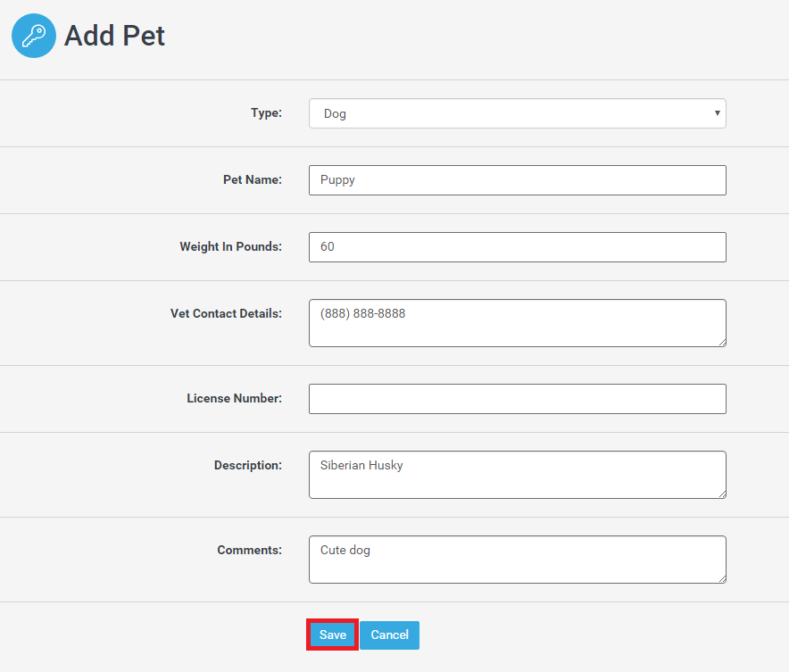Click the Comments box reading Cute dog
This screenshot has width=789, height=672.
click(517, 559)
